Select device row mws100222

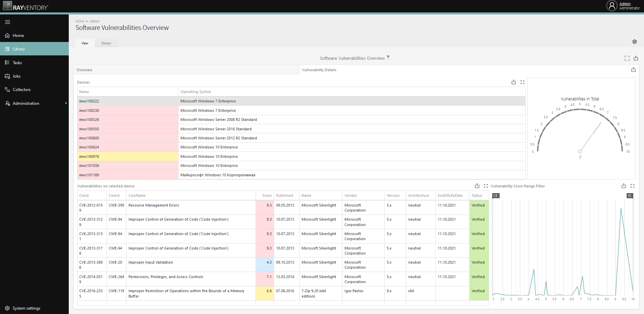tap(301, 101)
